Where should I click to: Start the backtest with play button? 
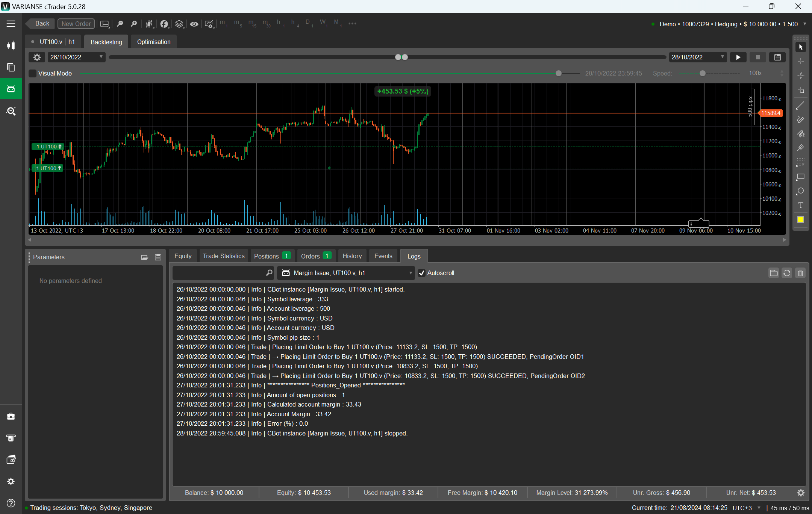coord(738,57)
